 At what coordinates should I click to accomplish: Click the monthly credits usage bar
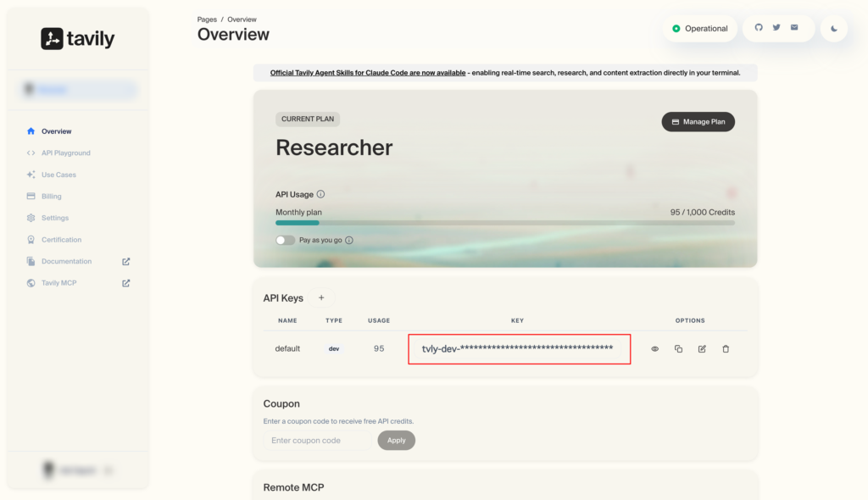point(504,223)
